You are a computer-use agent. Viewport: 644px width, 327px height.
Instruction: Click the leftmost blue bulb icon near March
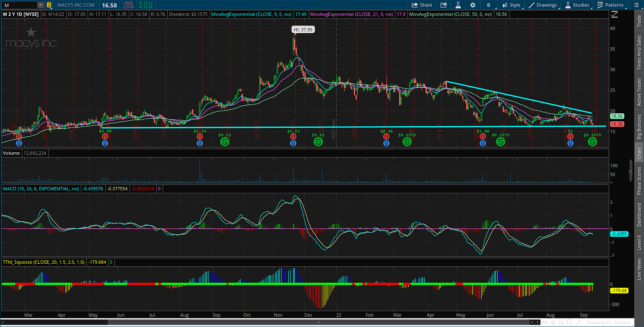(x=19, y=143)
